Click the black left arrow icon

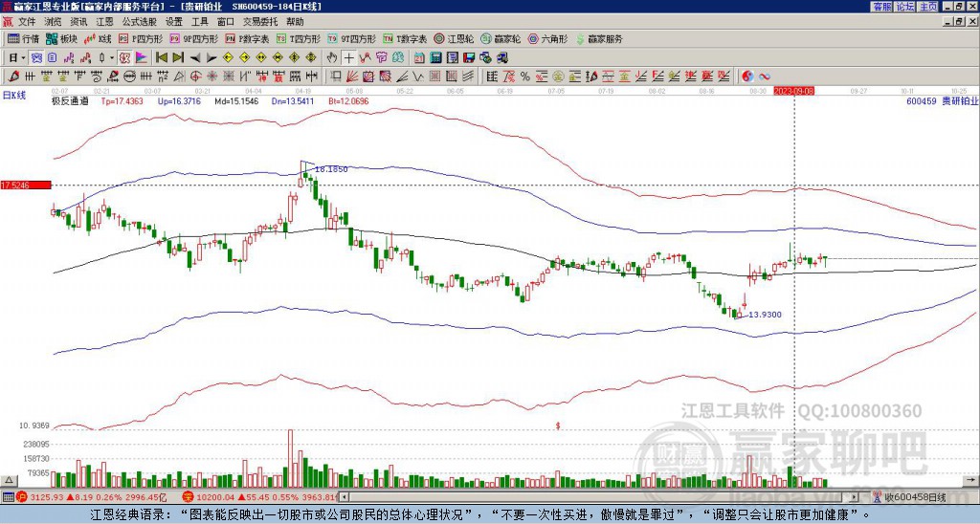click(195, 58)
